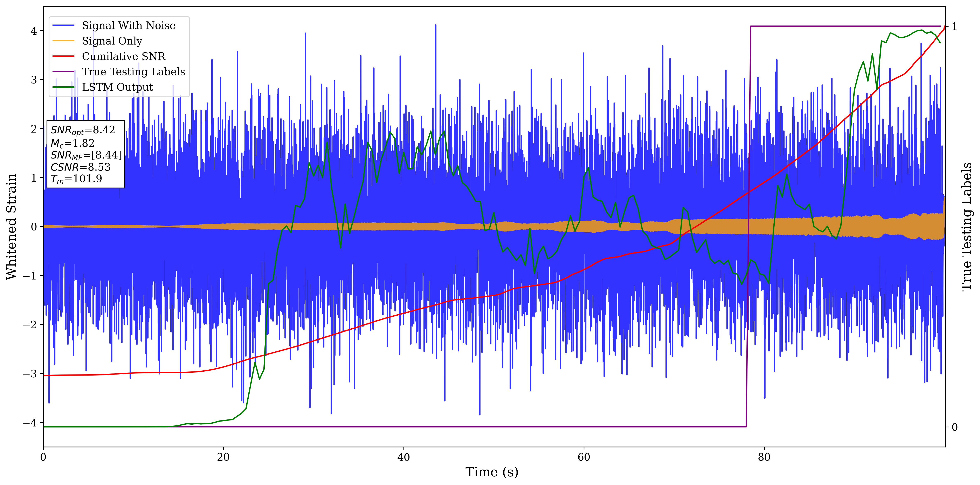The width and height of the screenshot is (980, 485).
Task: Click the orange Signal Only legend line
Action: (x=63, y=41)
